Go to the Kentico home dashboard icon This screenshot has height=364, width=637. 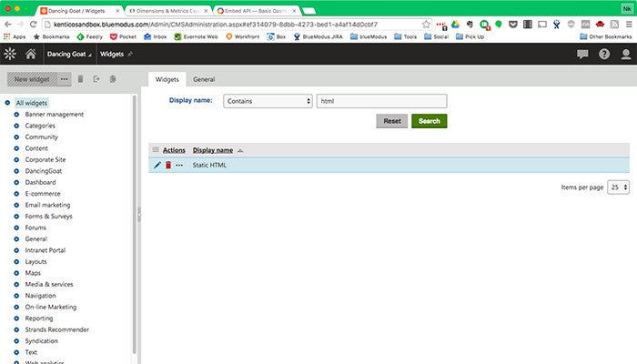coord(31,54)
